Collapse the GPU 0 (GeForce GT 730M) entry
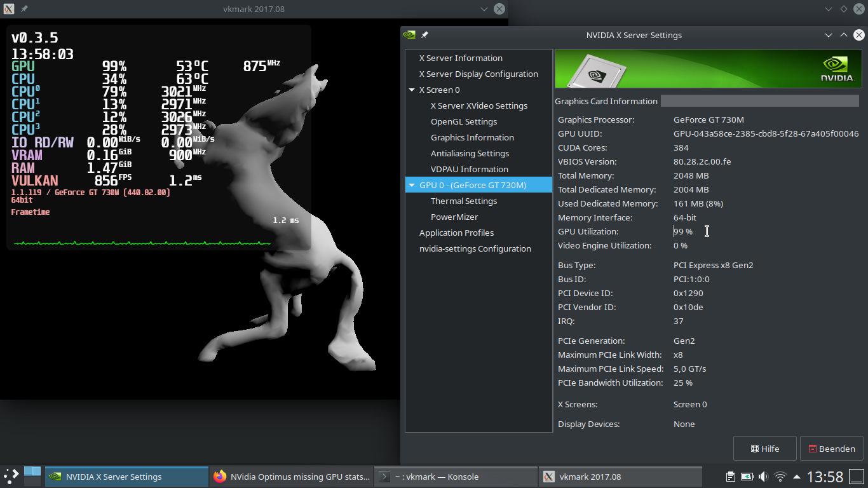 (411, 184)
